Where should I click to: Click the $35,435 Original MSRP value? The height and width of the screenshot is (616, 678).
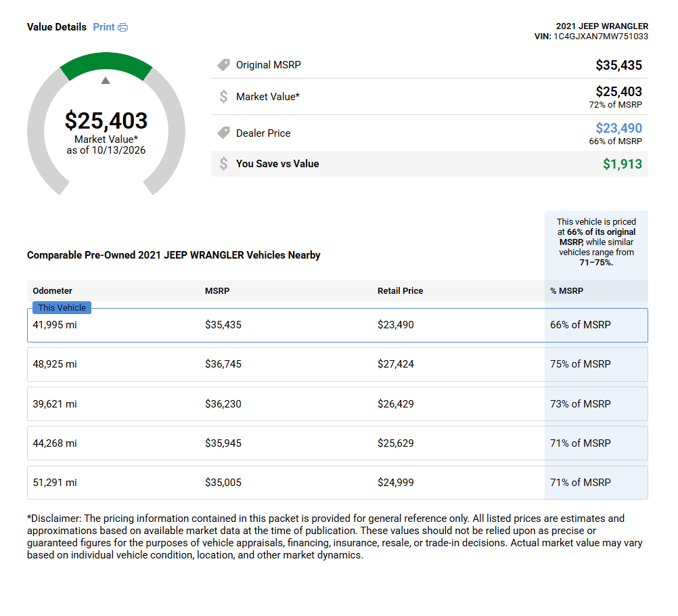click(618, 65)
